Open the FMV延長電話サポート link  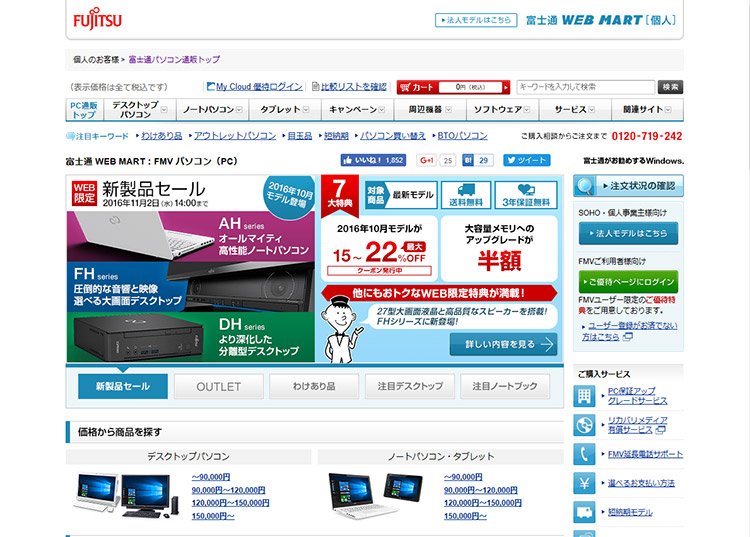pos(645,454)
